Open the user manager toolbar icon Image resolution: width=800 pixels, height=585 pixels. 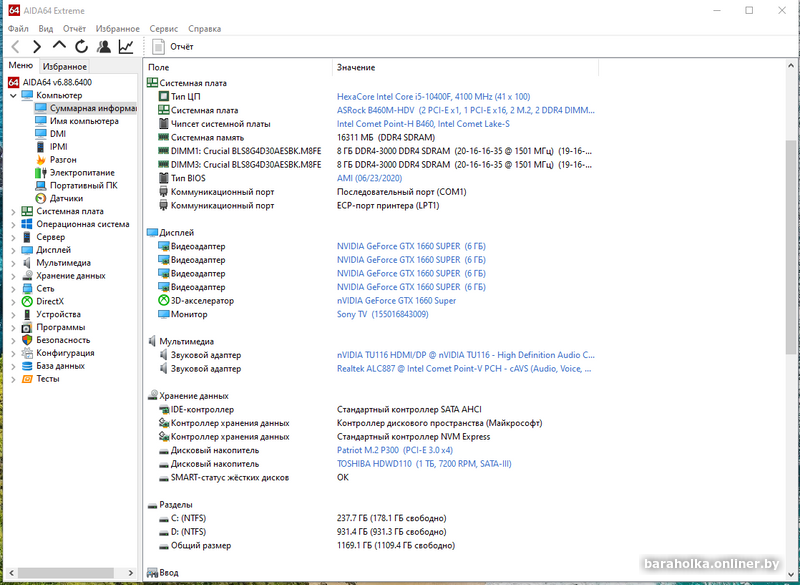coord(104,47)
